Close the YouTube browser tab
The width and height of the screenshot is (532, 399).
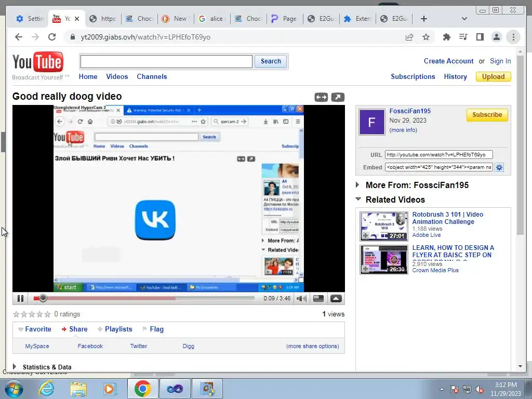click(x=77, y=19)
